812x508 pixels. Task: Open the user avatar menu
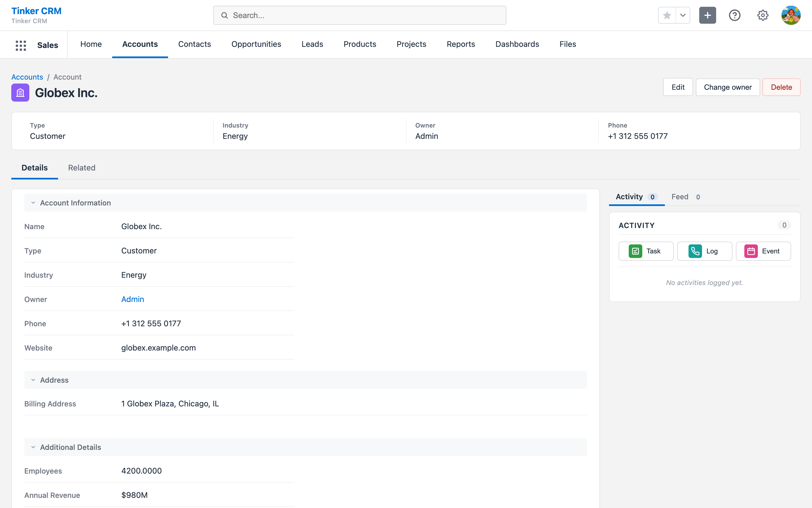791,16
